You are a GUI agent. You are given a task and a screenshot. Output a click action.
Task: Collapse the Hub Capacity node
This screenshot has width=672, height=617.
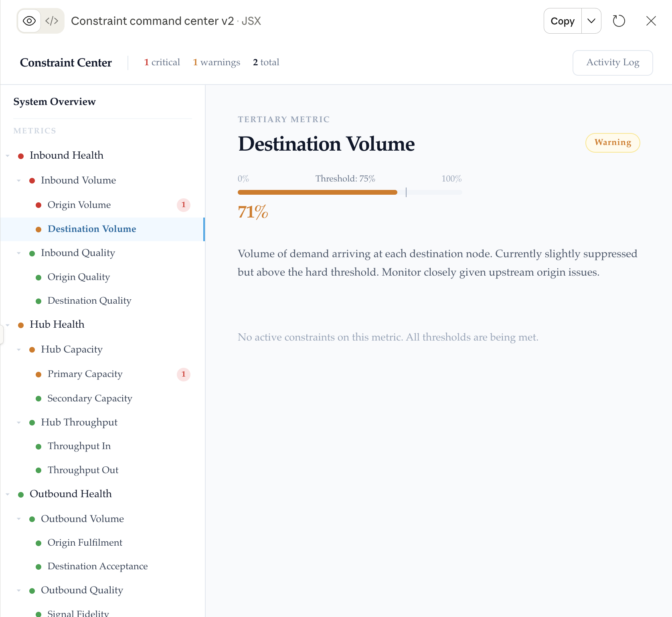19,350
